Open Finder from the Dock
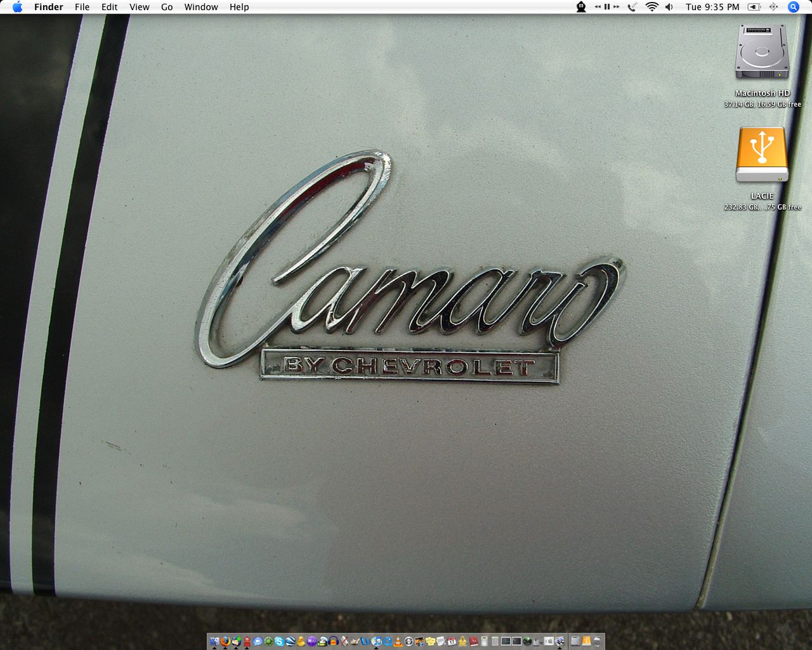 (214, 641)
